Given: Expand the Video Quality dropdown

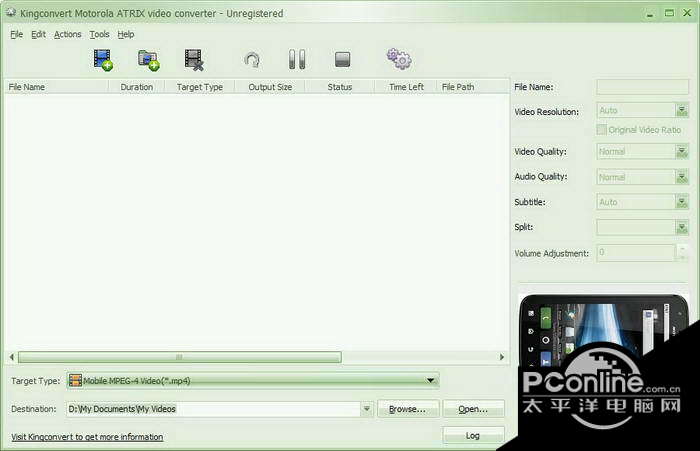Looking at the screenshot, I should (681, 152).
